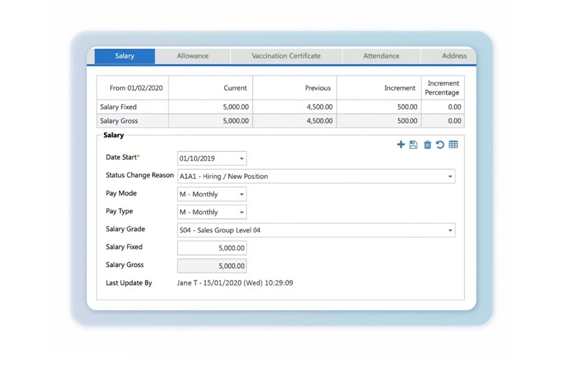Select the Salary tab
The image size is (562, 392).
(125, 56)
